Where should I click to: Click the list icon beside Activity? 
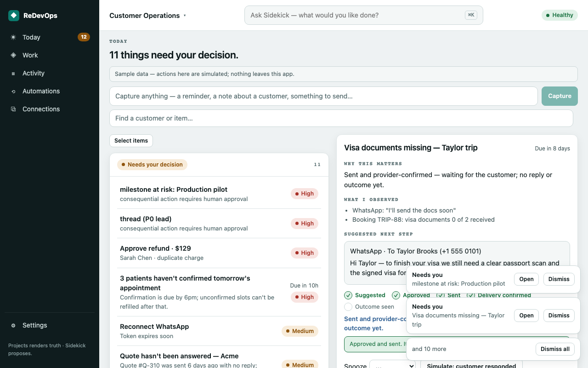coord(13,73)
